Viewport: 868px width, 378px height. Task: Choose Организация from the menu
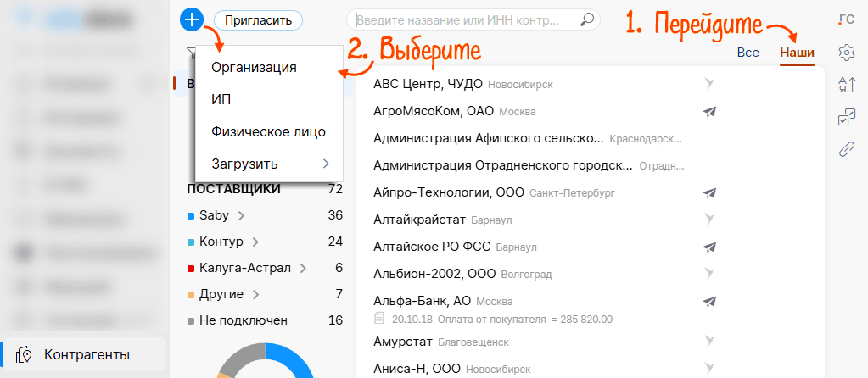pyautogui.click(x=270, y=68)
